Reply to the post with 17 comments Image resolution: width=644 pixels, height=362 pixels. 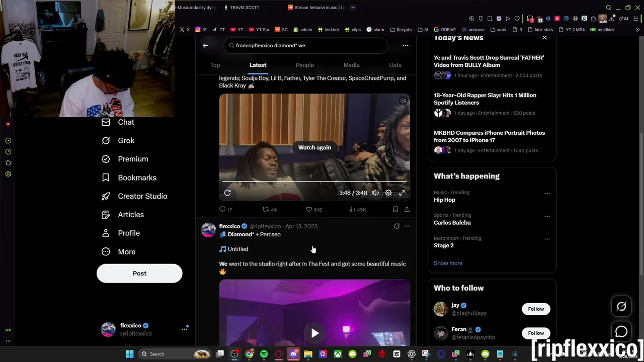click(x=225, y=209)
